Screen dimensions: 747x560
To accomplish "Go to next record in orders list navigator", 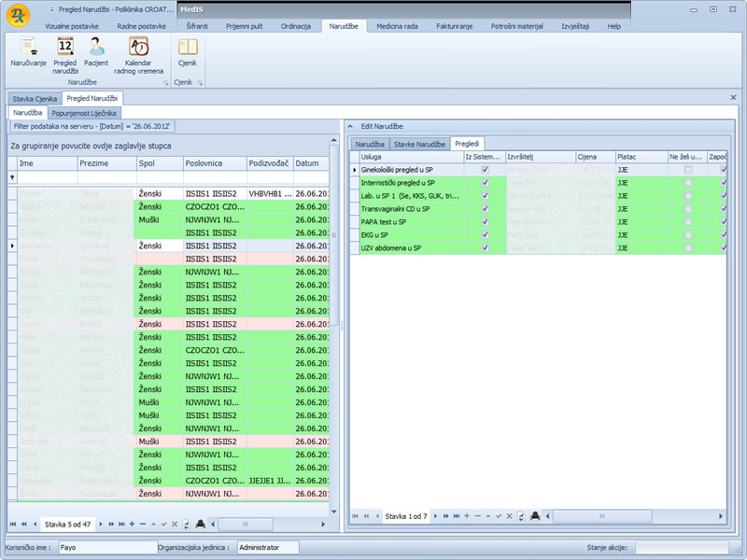I will [x=101, y=525].
